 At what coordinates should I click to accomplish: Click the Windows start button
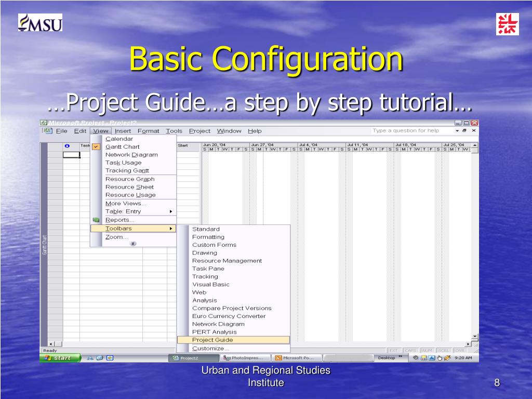click(x=60, y=357)
